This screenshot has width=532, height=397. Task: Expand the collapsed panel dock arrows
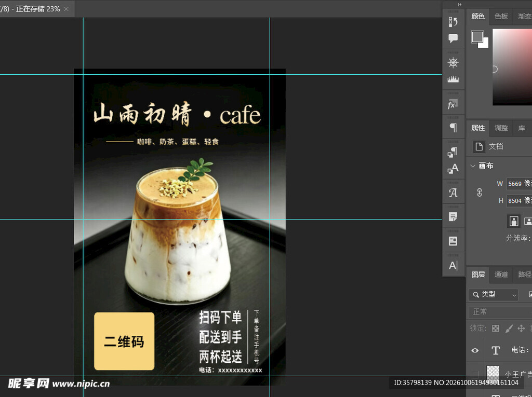pos(459,4)
